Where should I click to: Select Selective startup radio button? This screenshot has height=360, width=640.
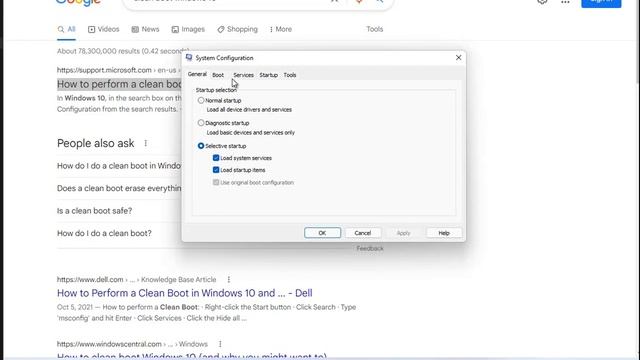(x=201, y=146)
